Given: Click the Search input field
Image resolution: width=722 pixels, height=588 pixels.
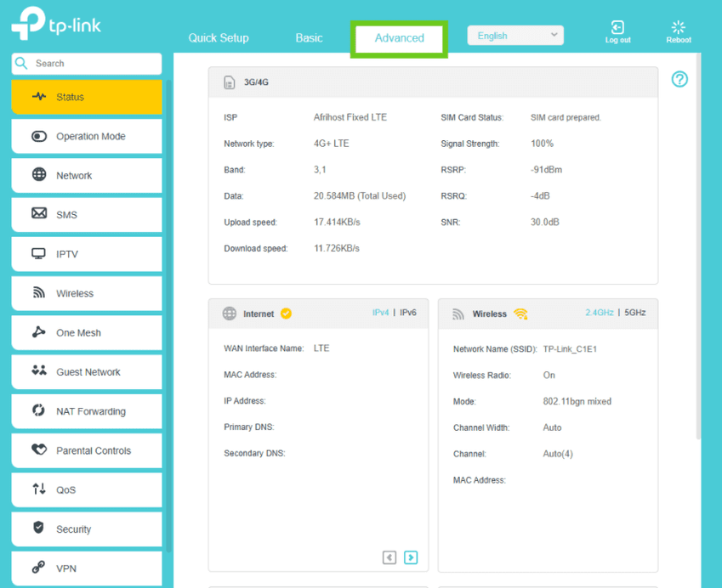Looking at the screenshot, I should [x=94, y=64].
